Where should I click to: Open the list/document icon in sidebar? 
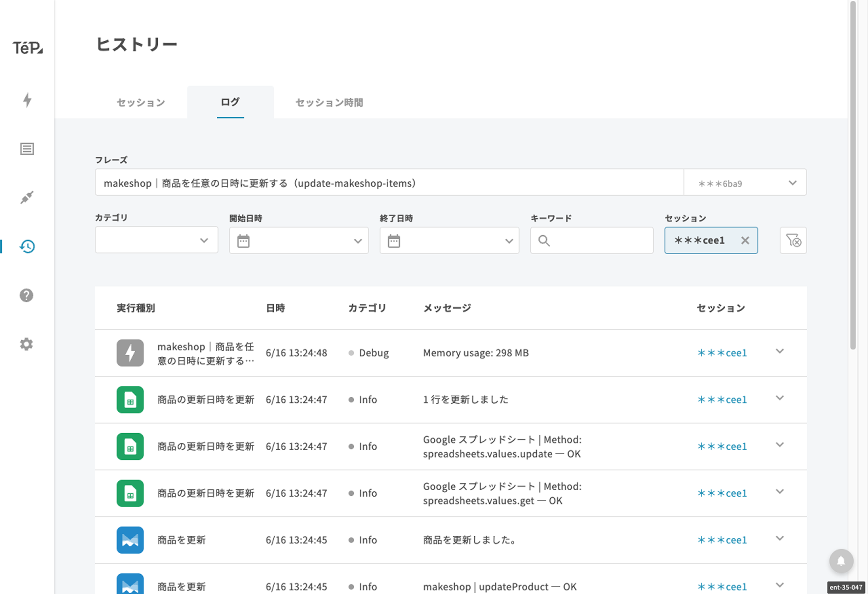(27, 149)
